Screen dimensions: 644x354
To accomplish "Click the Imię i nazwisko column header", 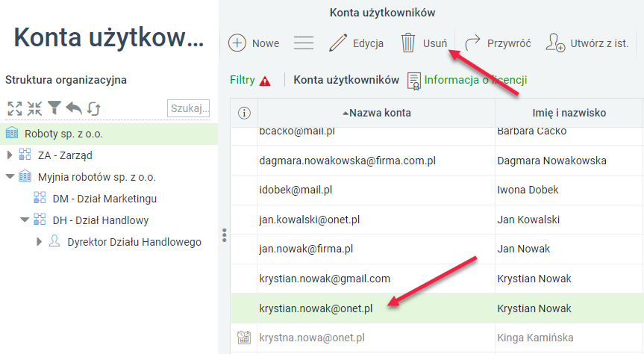I will (x=569, y=113).
